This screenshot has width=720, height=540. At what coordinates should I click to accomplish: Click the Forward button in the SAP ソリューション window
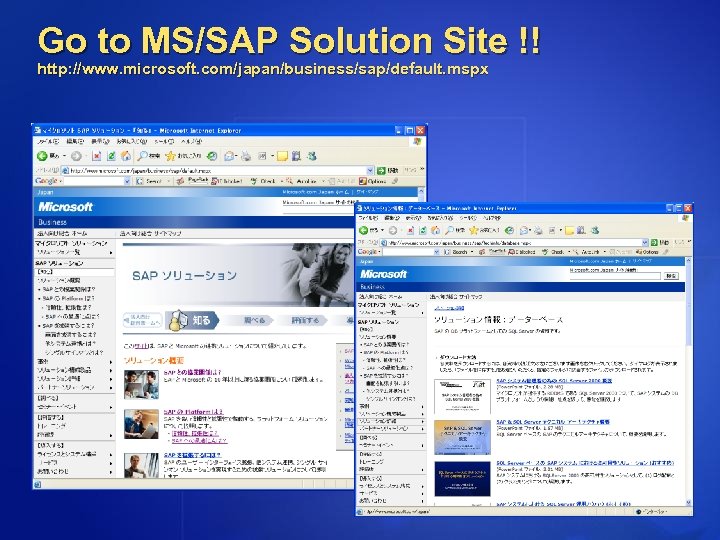[x=76, y=156]
